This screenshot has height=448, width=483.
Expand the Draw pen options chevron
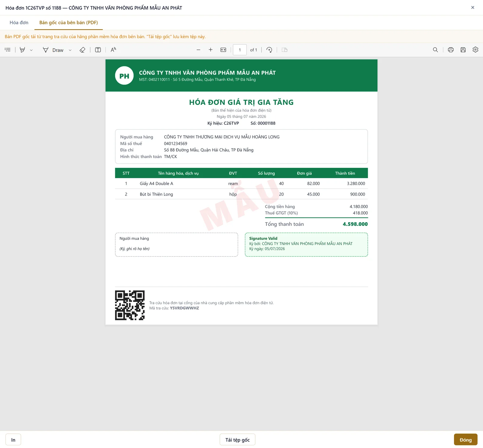coord(70,50)
